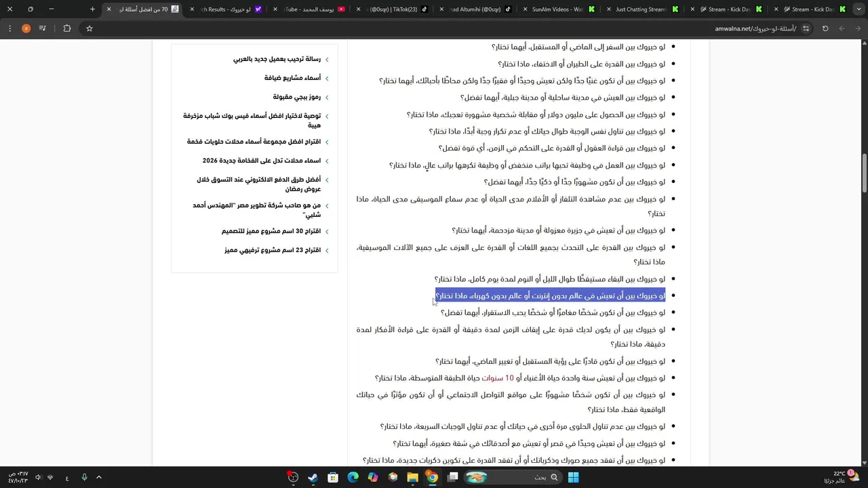Viewport: 868px width, 488px height.
Task: Open Copilot from the taskbar
Action: coord(373,477)
